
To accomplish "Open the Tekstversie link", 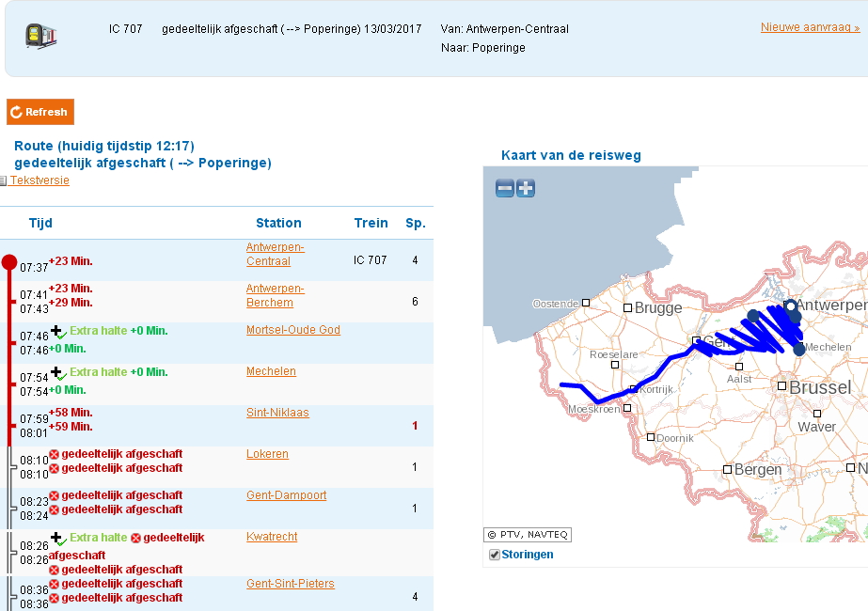I will point(39,180).
